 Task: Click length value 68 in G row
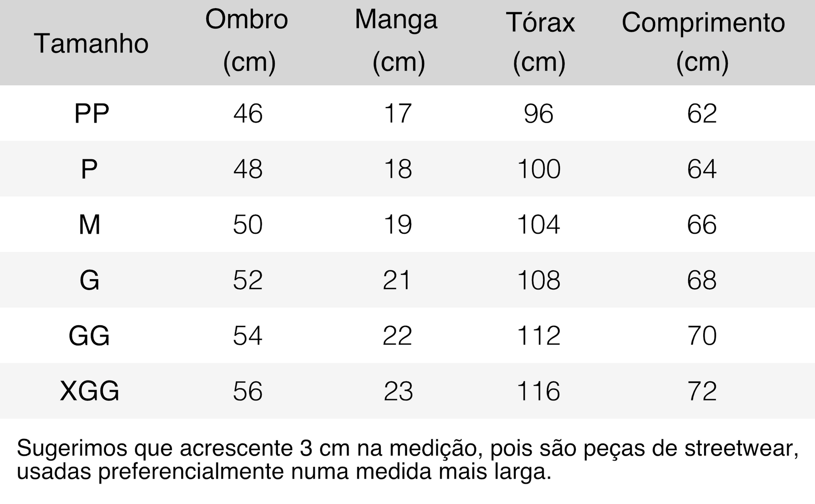click(x=702, y=280)
